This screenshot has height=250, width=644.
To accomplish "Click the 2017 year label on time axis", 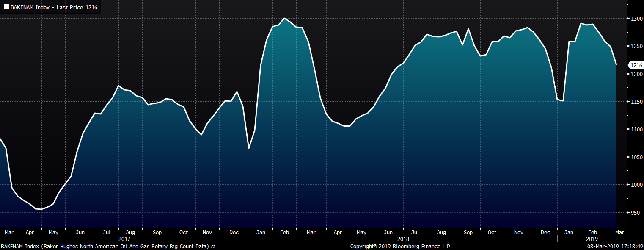I will (124, 239).
